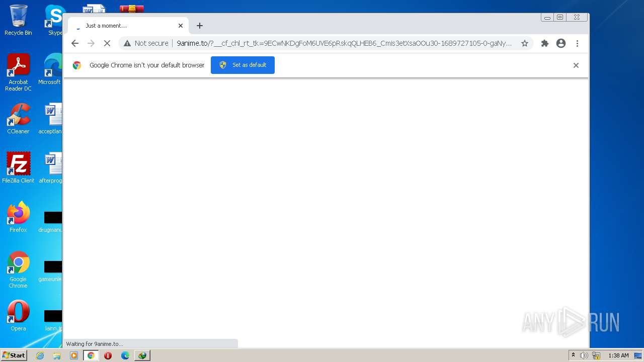Image resolution: width=644 pixels, height=362 pixels.
Task: Minimize the Chrome window
Action: [547, 18]
